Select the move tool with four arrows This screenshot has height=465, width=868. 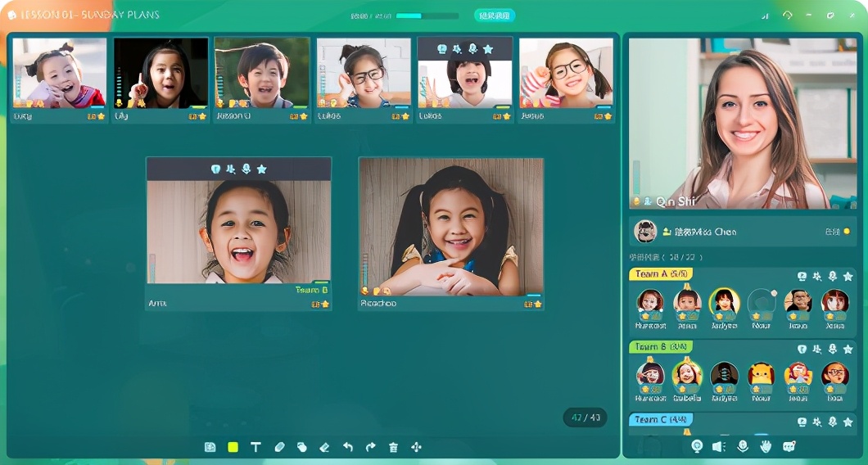tap(416, 447)
